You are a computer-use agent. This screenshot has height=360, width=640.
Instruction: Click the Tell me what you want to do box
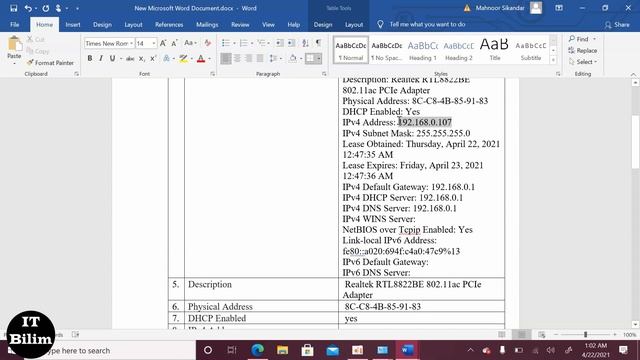point(427,24)
